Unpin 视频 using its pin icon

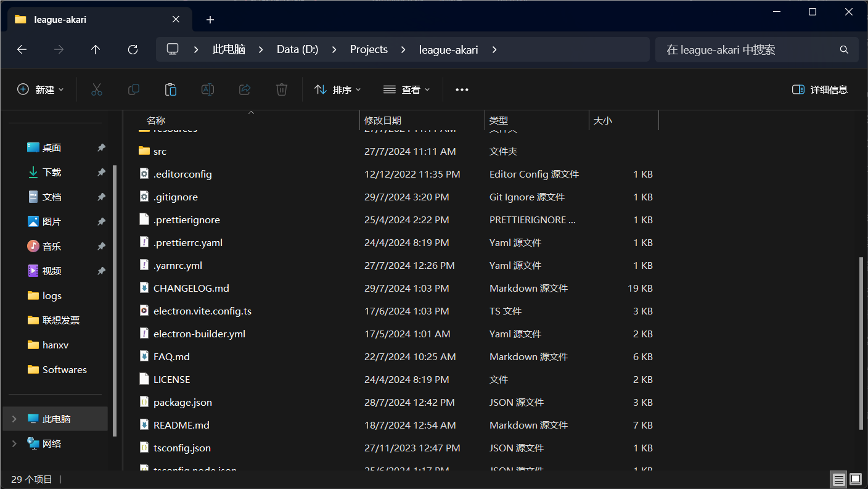pos(101,271)
